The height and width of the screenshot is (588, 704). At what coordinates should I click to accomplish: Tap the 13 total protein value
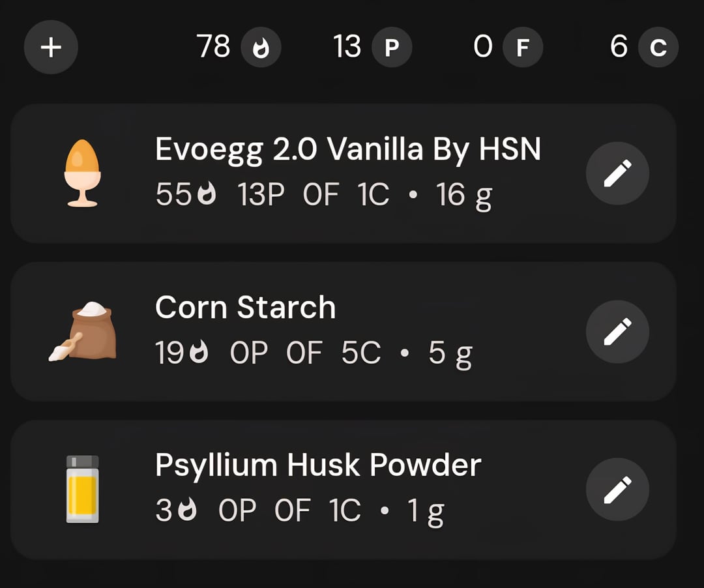[347, 47]
